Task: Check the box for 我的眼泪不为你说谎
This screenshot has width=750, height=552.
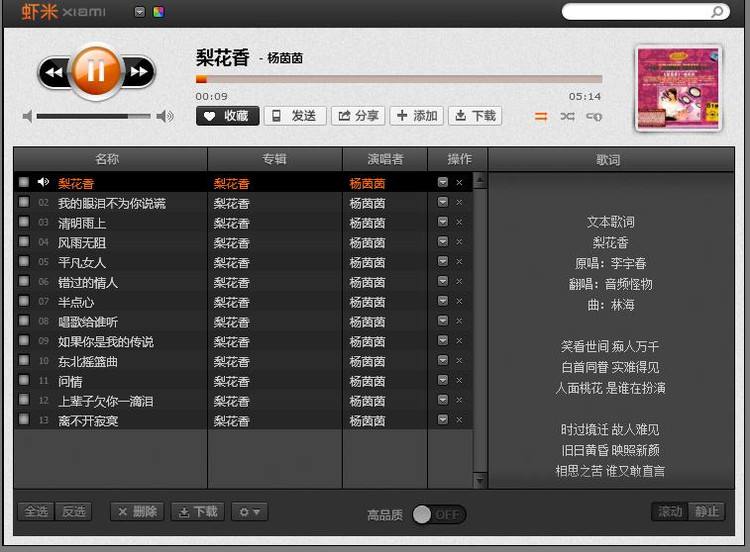Action: (23, 202)
